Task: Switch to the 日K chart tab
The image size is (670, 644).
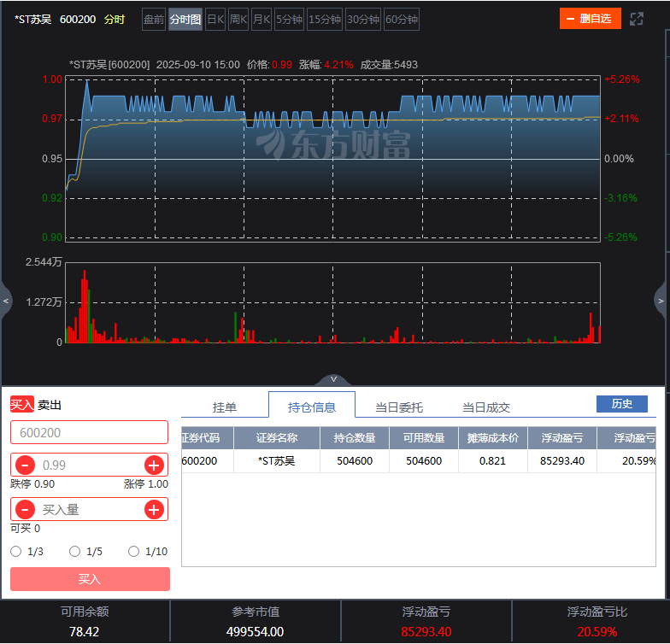Action: [x=215, y=19]
